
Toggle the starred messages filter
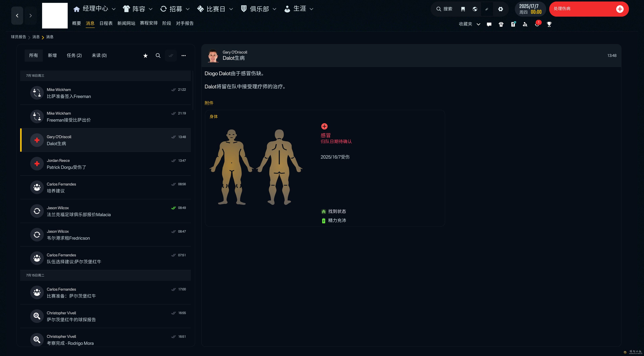(146, 56)
